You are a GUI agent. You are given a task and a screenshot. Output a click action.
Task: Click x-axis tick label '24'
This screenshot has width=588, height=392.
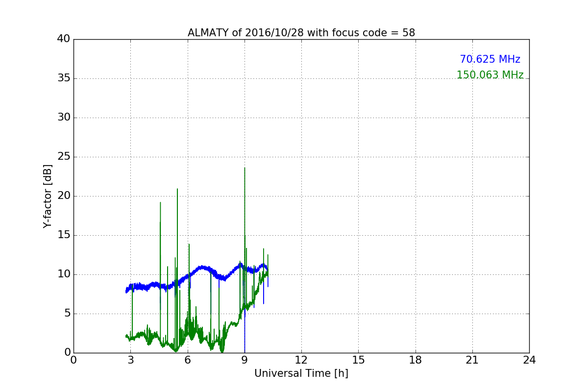tap(529, 360)
